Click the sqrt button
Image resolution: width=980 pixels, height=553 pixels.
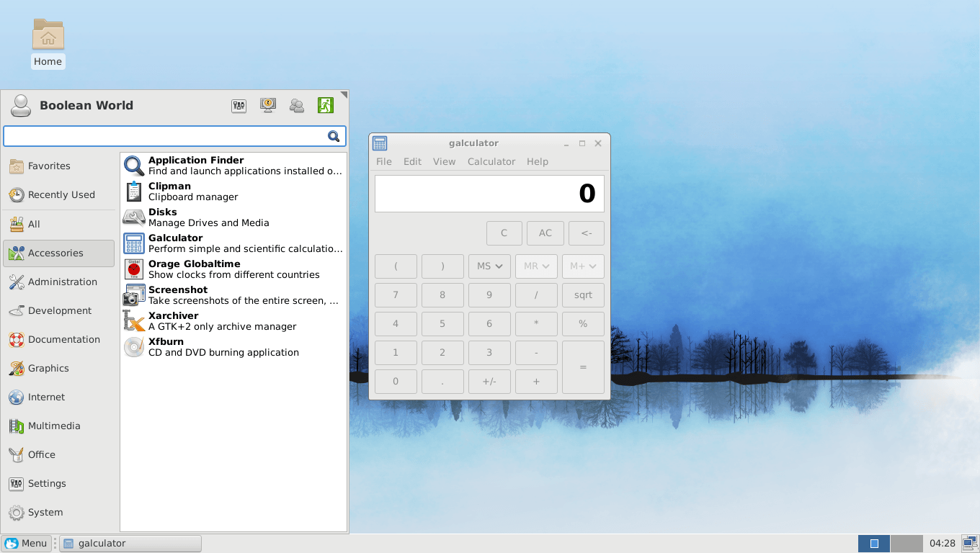coord(583,295)
